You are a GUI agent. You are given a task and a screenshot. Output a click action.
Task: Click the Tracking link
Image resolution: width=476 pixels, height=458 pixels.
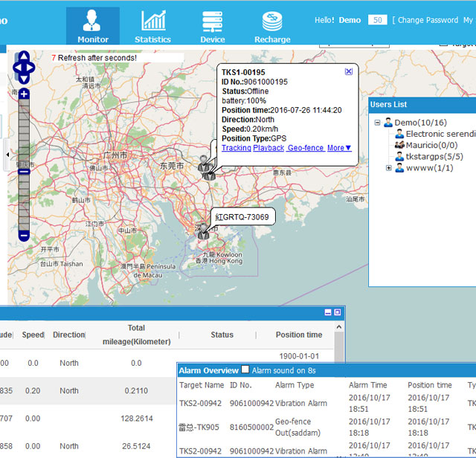(237, 148)
